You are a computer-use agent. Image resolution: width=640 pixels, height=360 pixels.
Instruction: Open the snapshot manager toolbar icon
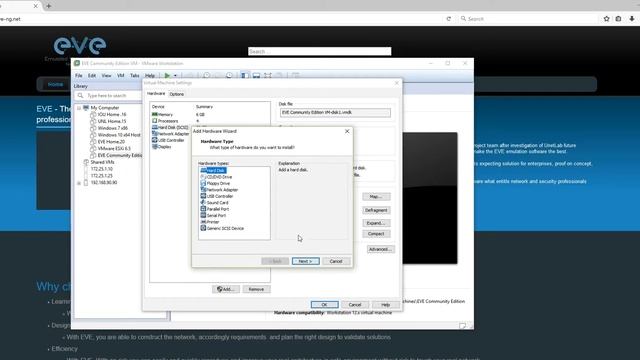click(229, 76)
